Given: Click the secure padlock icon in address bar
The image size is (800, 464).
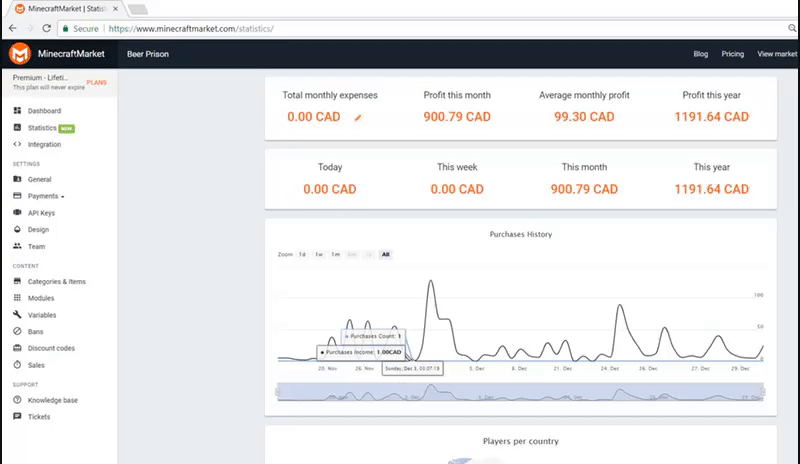Looking at the screenshot, I should [65, 29].
